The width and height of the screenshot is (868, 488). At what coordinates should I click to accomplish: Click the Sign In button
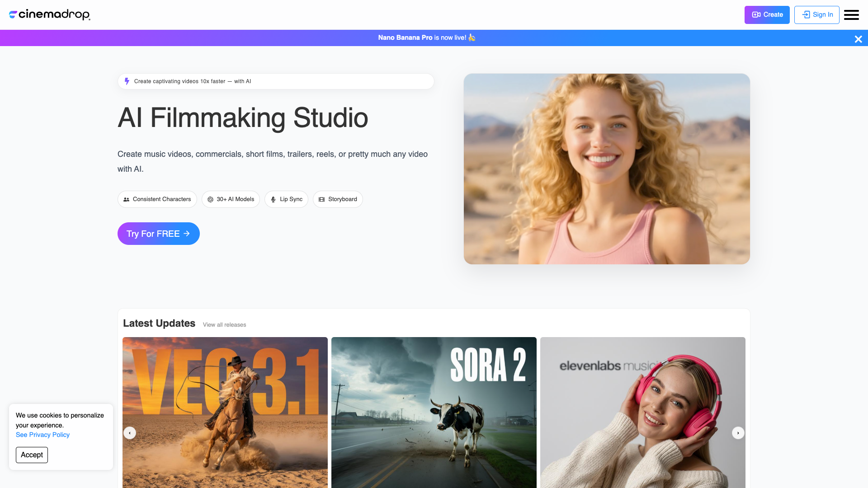coord(816,15)
